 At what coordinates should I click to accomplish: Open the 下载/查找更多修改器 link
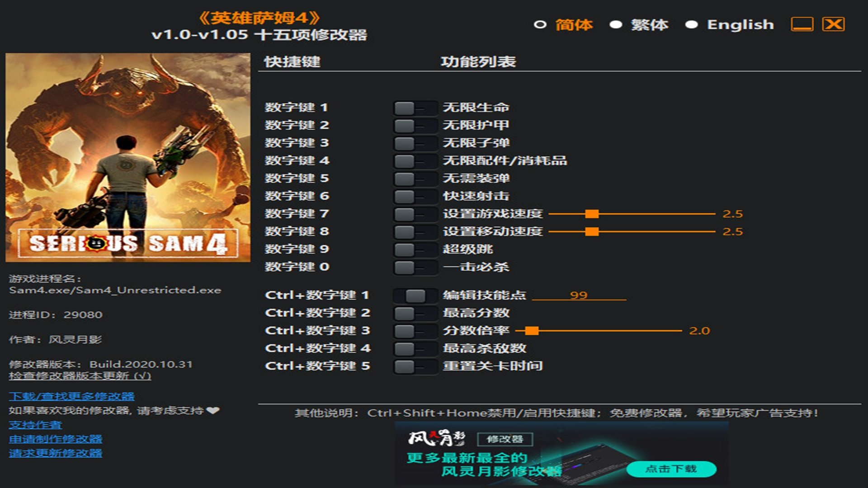71,396
